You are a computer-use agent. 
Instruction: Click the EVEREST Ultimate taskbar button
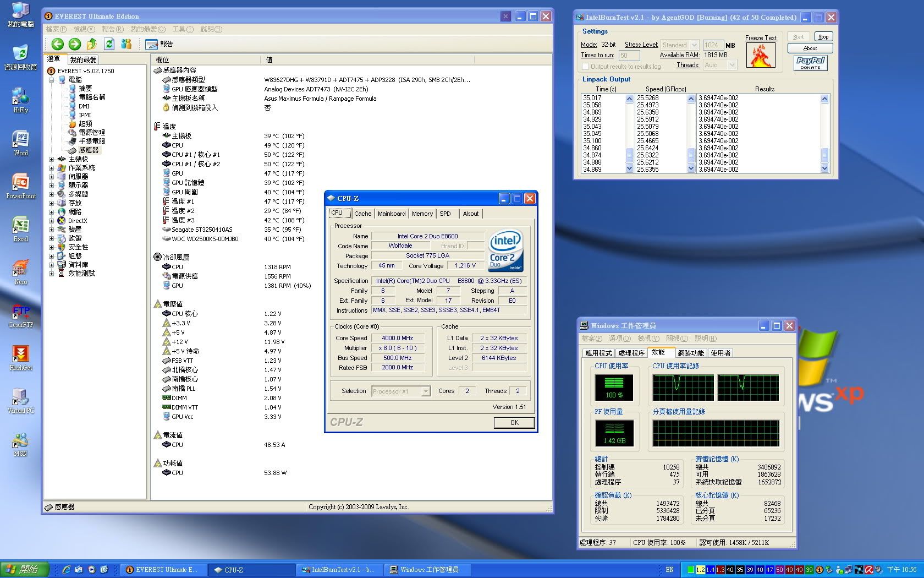tap(164, 570)
